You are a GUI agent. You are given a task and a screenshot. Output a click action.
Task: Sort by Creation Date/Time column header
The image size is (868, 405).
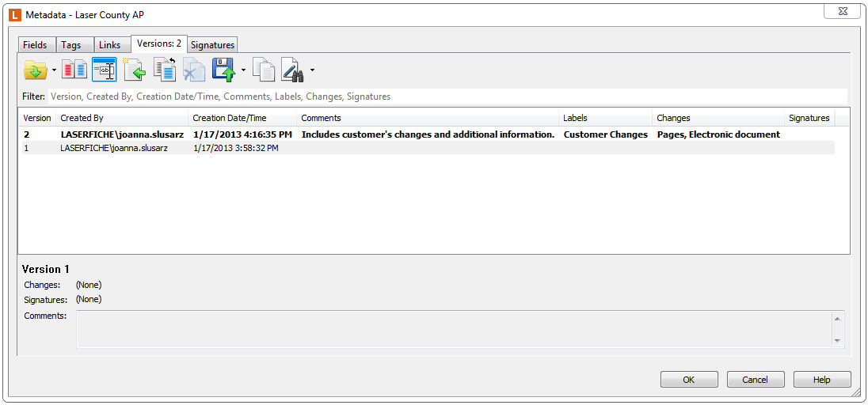click(242, 118)
